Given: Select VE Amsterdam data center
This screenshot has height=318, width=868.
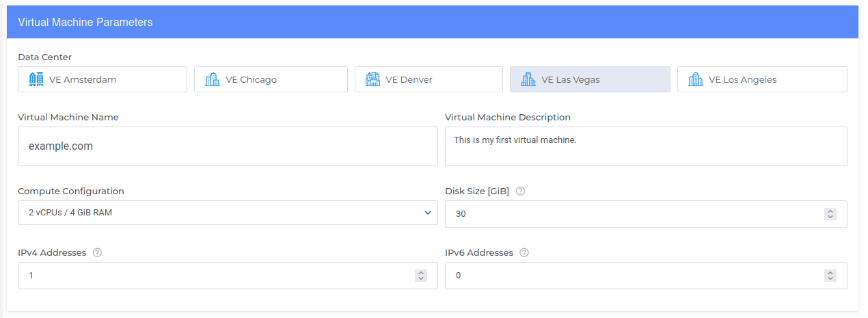Looking at the screenshot, I should [103, 79].
